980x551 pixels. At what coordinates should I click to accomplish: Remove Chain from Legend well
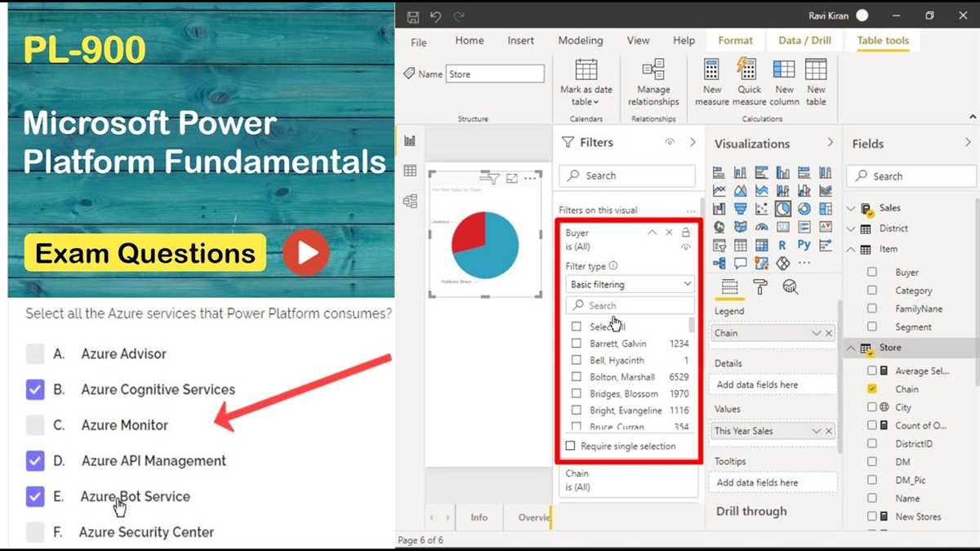[x=829, y=333]
